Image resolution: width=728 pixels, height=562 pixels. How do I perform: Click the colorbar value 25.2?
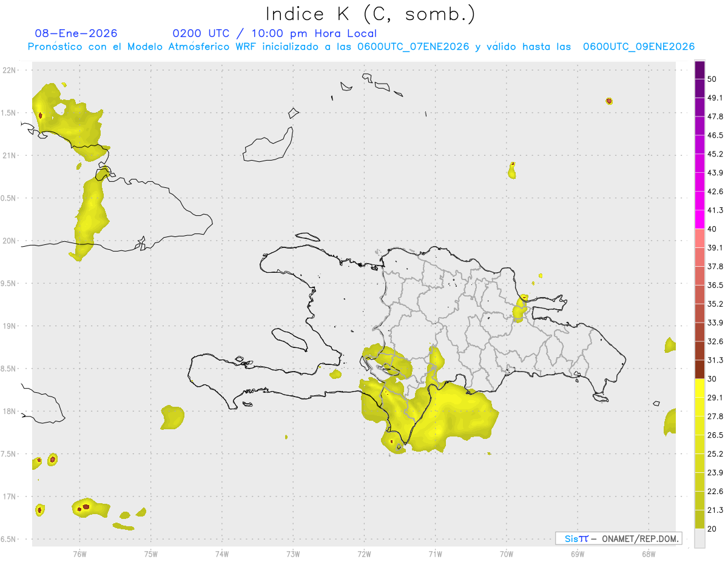tap(715, 453)
